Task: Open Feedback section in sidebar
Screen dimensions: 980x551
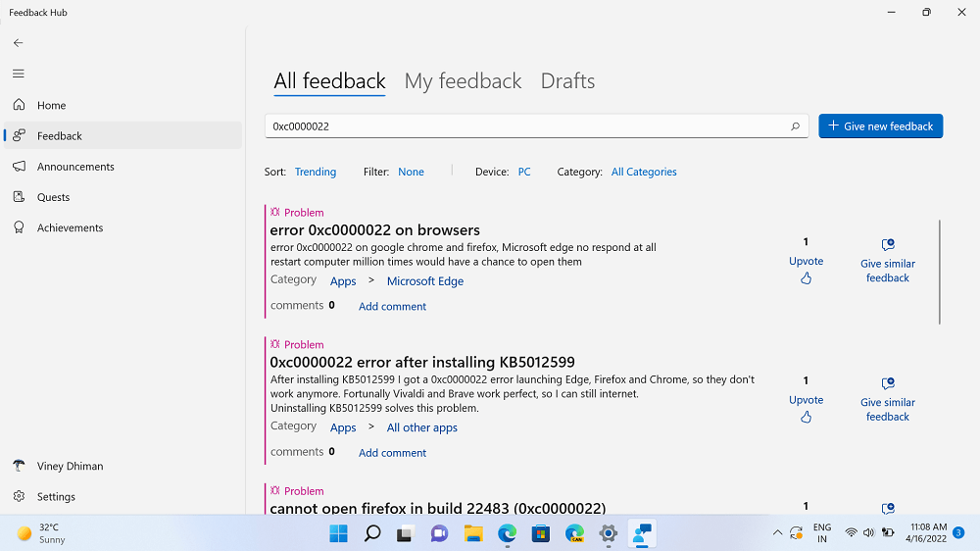Action: [122, 135]
